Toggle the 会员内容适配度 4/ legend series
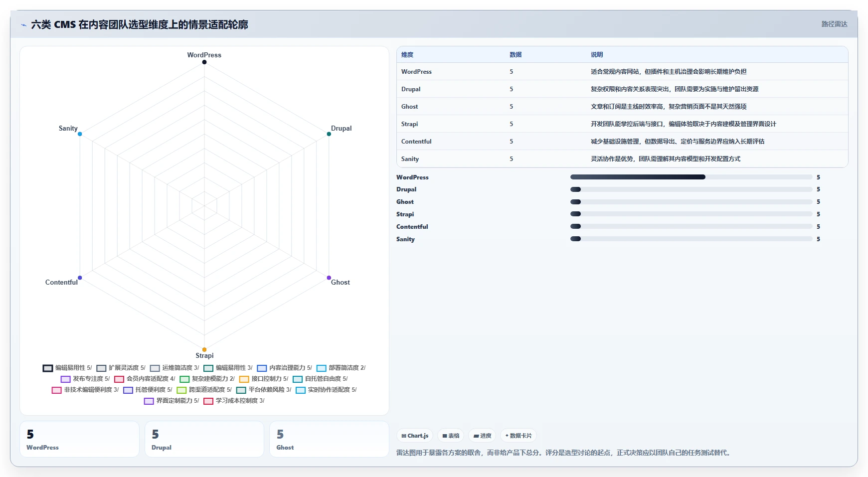The width and height of the screenshot is (868, 477). [145, 379]
